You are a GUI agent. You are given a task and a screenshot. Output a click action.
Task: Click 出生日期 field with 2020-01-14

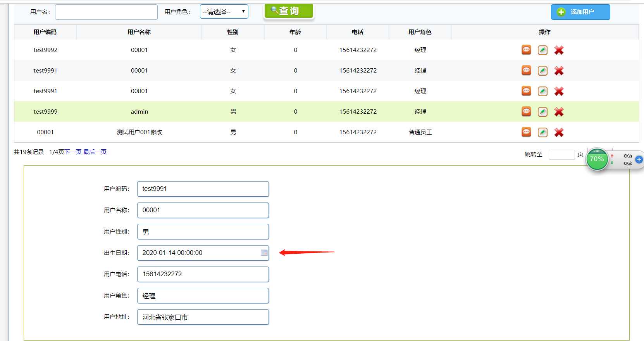coord(203,253)
